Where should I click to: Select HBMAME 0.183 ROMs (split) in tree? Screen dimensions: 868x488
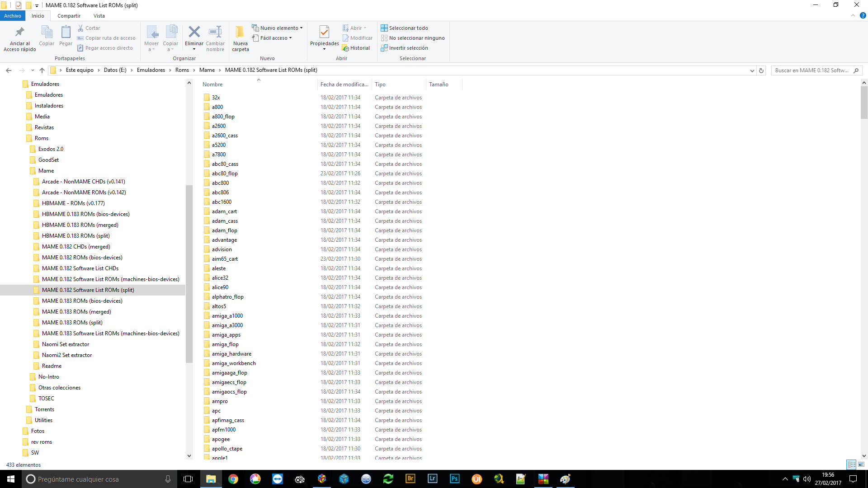click(x=75, y=236)
